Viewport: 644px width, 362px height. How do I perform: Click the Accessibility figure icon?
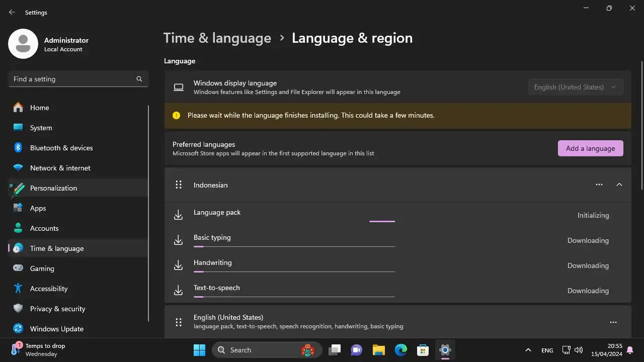[x=18, y=289]
